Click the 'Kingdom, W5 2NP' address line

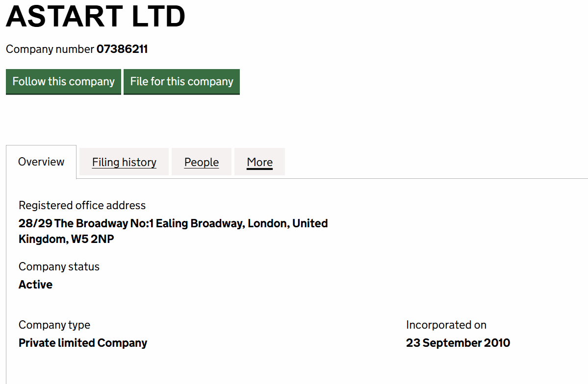[66, 239]
